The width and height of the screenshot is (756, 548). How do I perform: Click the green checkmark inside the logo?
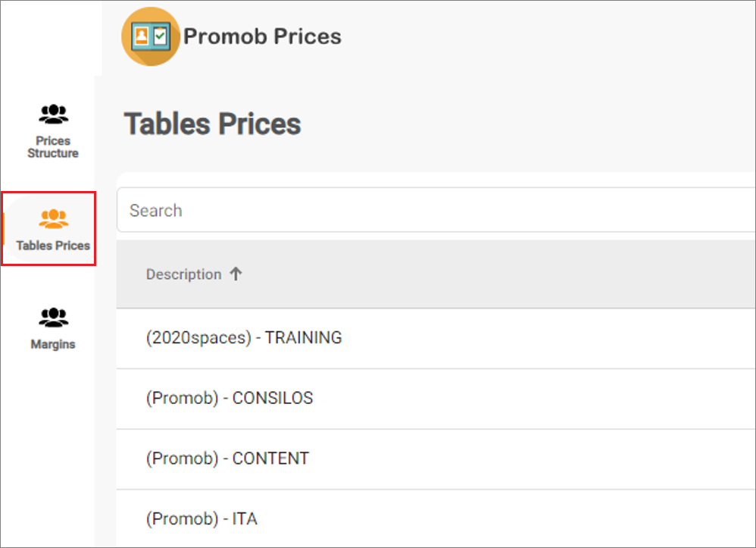point(160,35)
